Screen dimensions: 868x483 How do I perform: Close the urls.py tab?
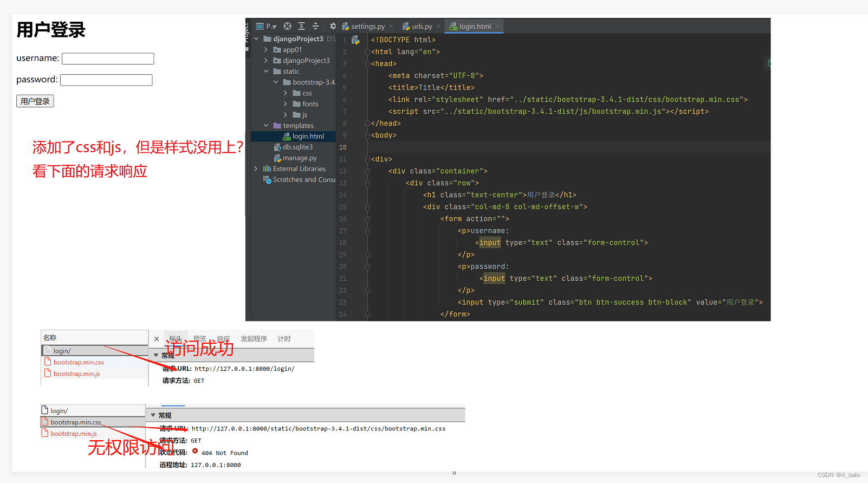point(438,26)
